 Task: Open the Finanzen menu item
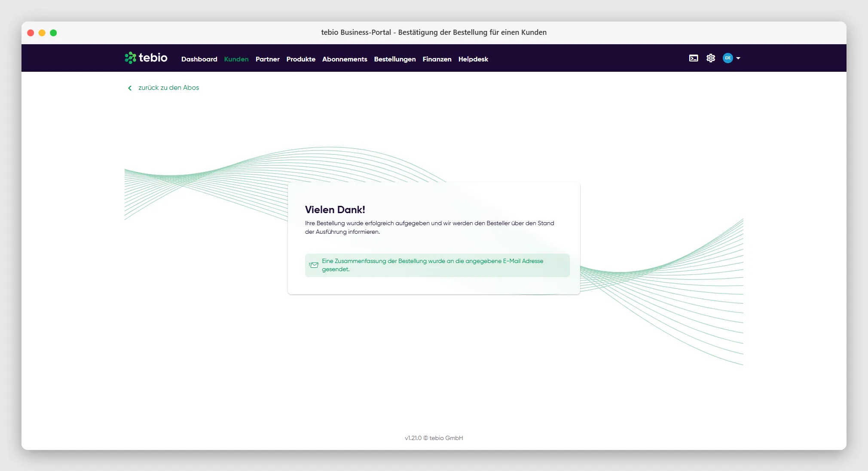437,59
